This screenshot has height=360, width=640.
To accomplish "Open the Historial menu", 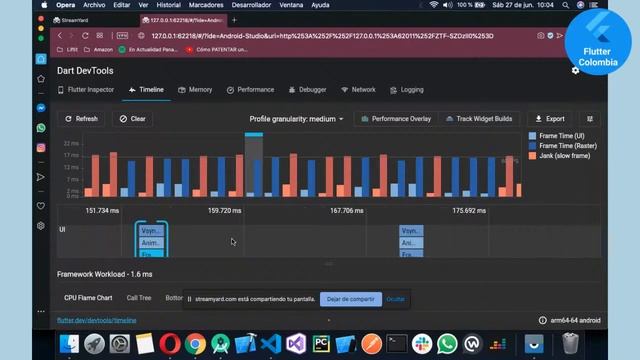I will 168,5.
